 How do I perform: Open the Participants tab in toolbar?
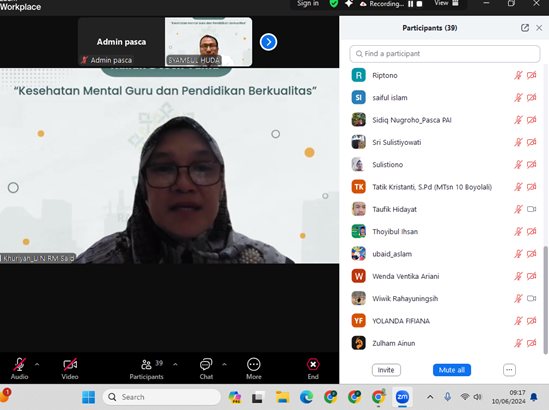pos(146,369)
